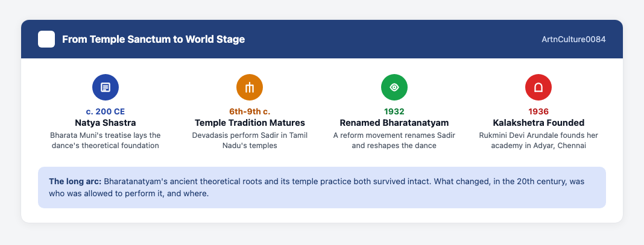
Task: Open the Kalakshetra Founded heading
Action: (x=538, y=123)
